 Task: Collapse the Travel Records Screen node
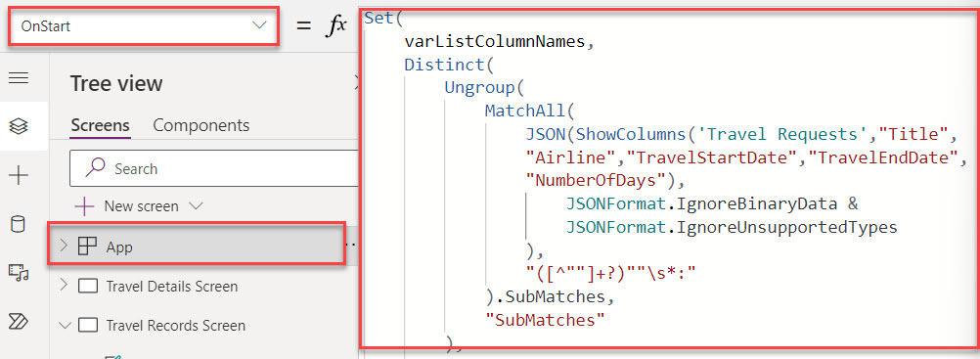[64, 325]
